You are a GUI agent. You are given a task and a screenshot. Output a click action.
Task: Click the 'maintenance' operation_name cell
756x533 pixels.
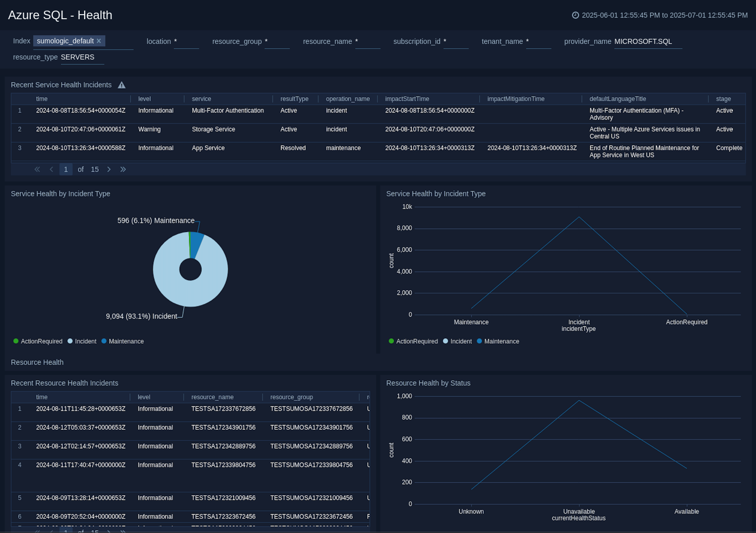(343, 148)
